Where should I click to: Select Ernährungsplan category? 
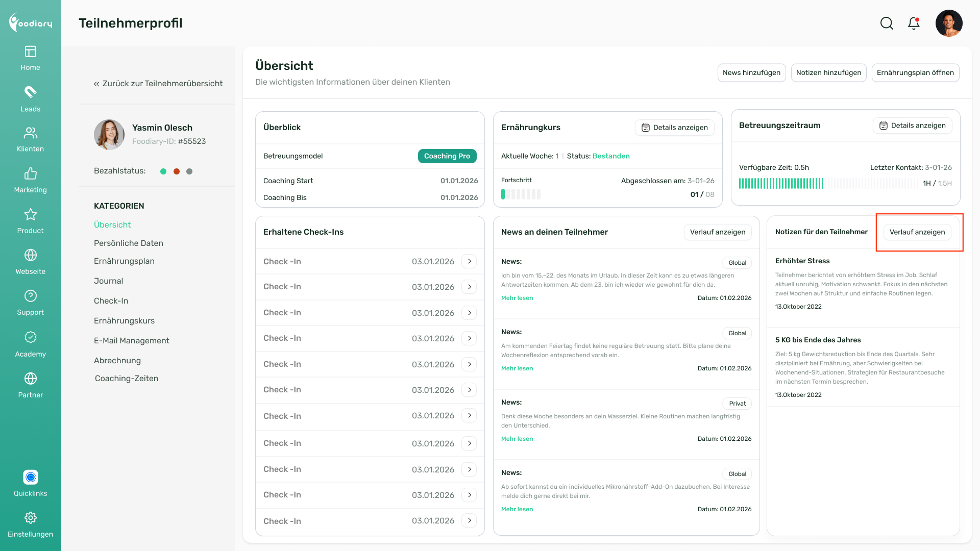coord(124,261)
